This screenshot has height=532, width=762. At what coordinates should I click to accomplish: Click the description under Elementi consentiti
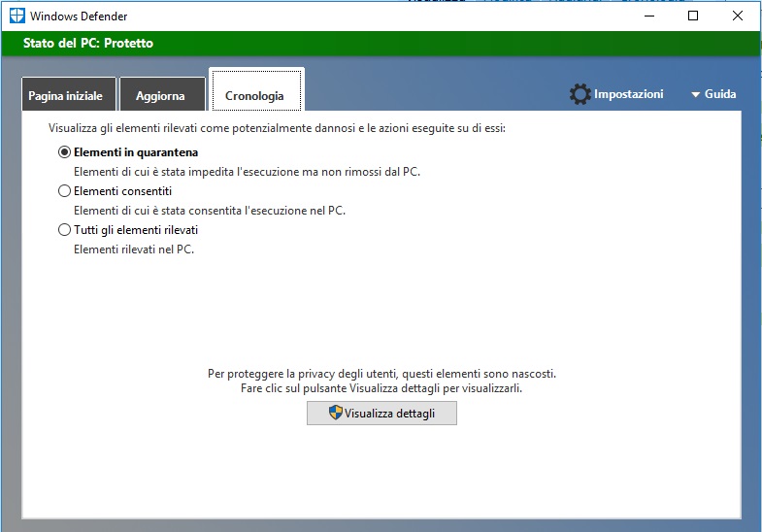[x=210, y=211]
